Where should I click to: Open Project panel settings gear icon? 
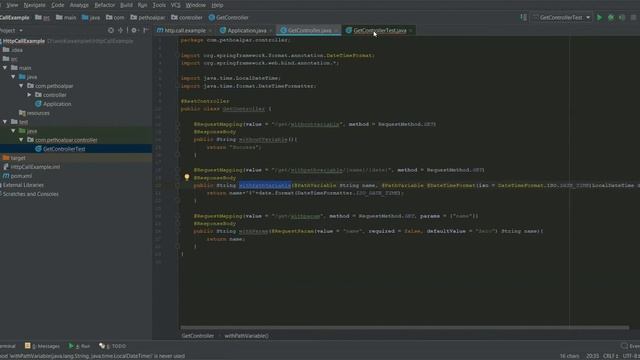coord(134,30)
